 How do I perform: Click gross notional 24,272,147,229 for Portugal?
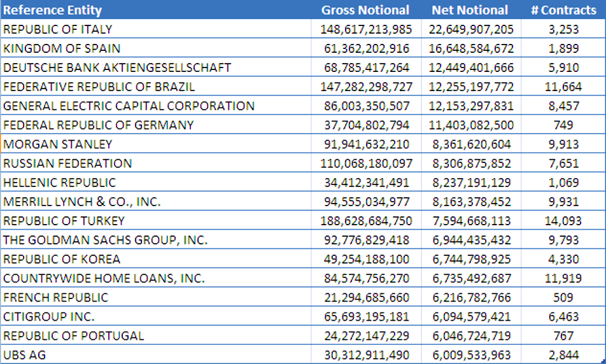pos(365,335)
